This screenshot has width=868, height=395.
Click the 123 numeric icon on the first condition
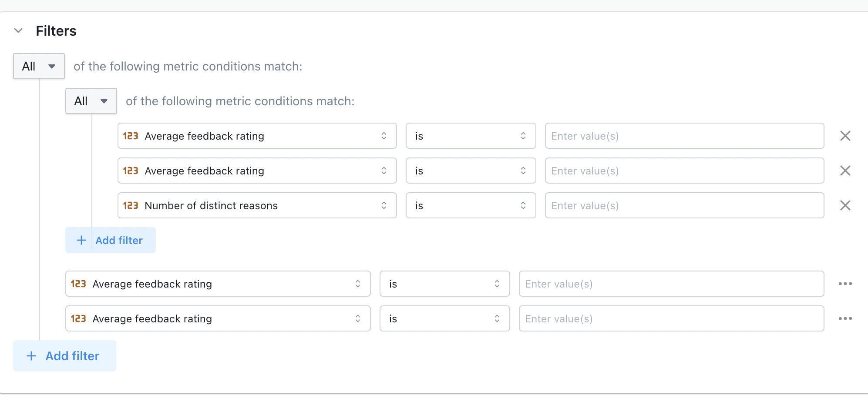[131, 136]
